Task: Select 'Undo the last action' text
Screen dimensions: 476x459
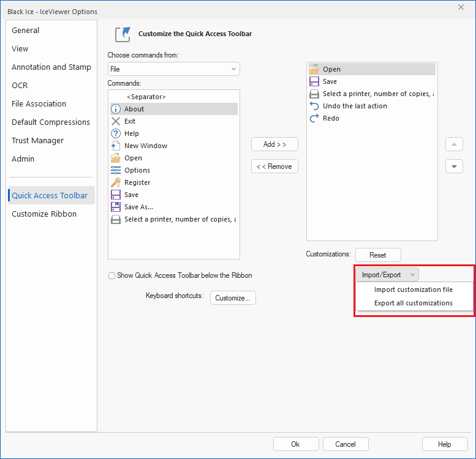Action: pos(355,106)
